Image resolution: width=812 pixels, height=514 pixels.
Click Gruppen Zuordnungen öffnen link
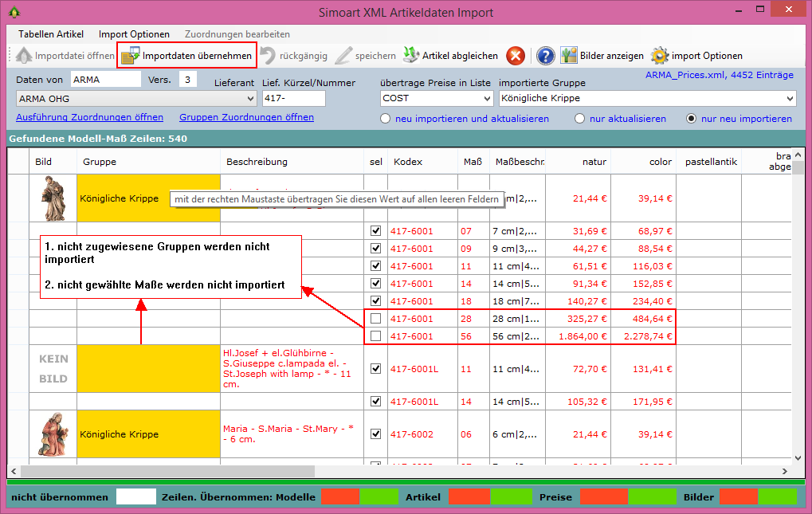(x=246, y=117)
